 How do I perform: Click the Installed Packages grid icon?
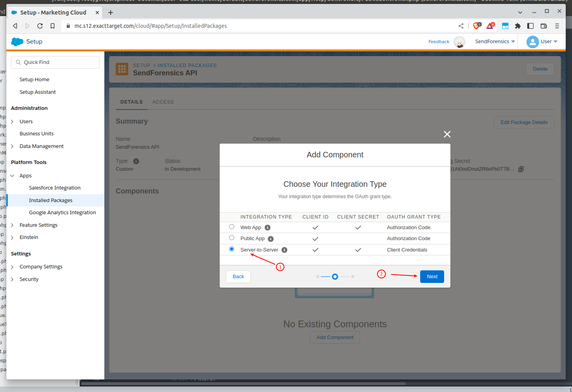tap(122, 69)
